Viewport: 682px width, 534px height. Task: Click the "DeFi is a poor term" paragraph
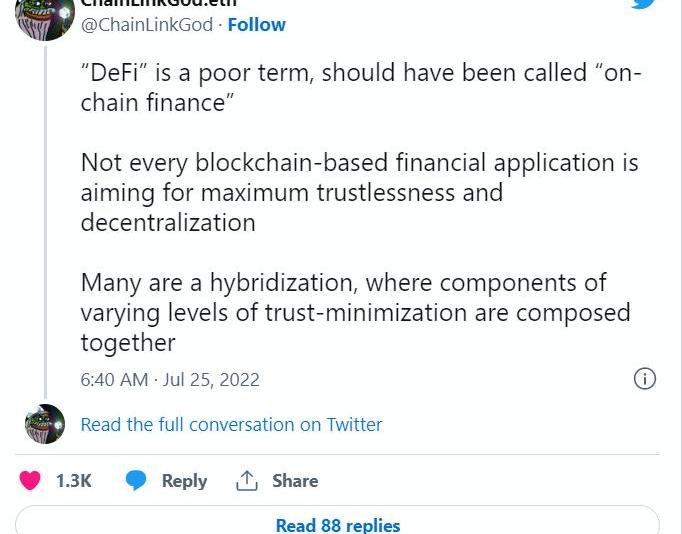360,88
